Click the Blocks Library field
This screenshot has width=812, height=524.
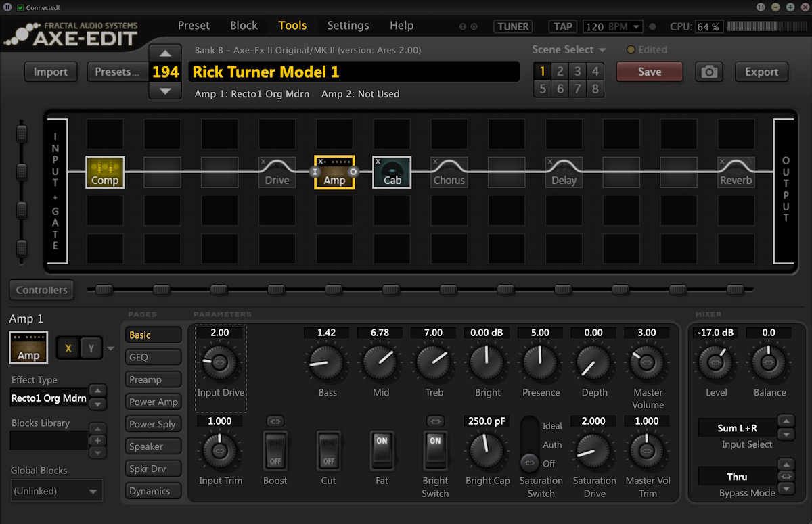tap(49, 440)
